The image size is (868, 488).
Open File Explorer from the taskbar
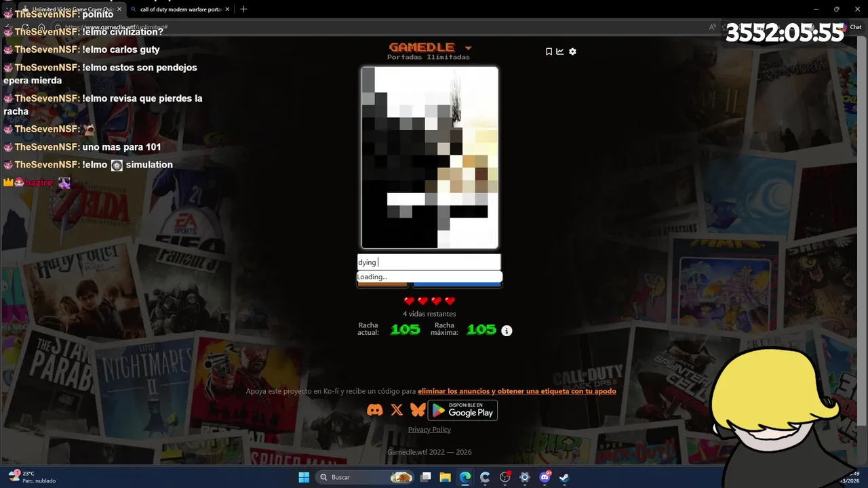point(446,477)
